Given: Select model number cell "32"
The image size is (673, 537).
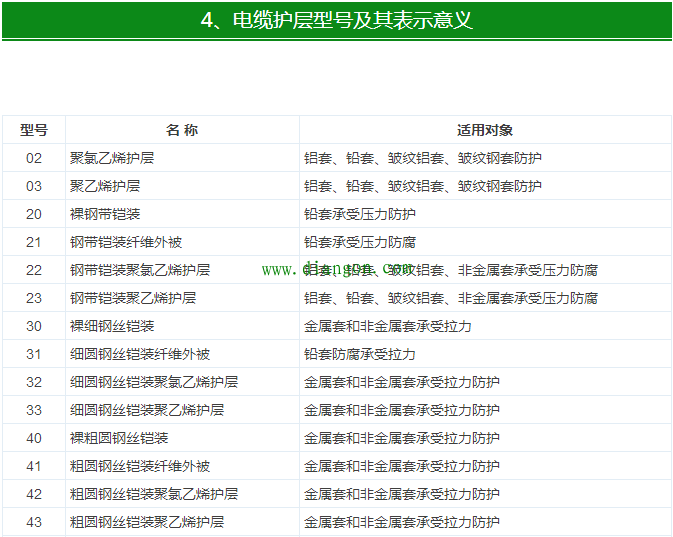Looking at the screenshot, I should pyautogui.click(x=34, y=382).
